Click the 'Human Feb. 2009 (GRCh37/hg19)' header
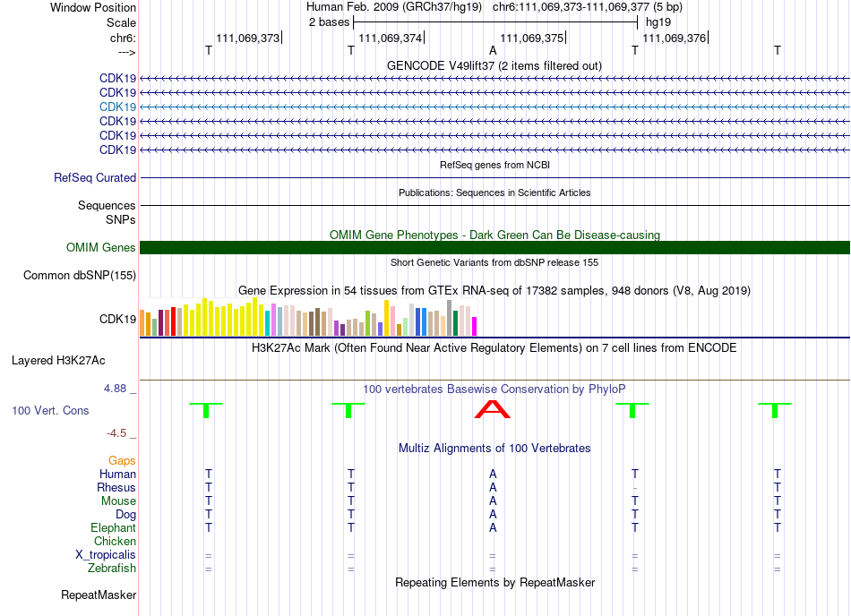This screenshot has height=616, width=851. [x=394, y=7]
